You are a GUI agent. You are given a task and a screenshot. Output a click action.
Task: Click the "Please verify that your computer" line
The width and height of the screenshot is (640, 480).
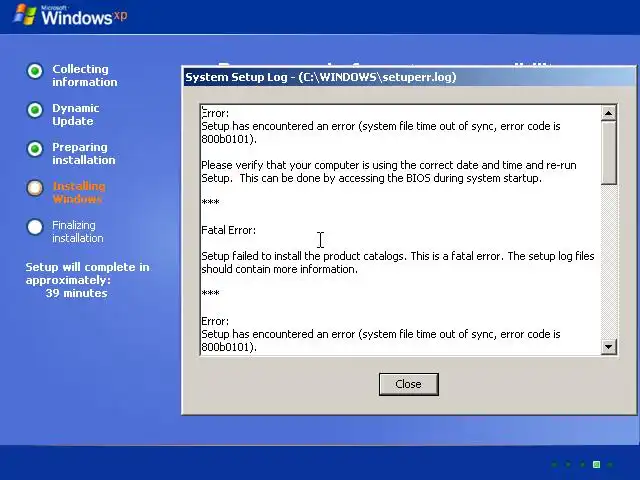[x=389, y=165]
